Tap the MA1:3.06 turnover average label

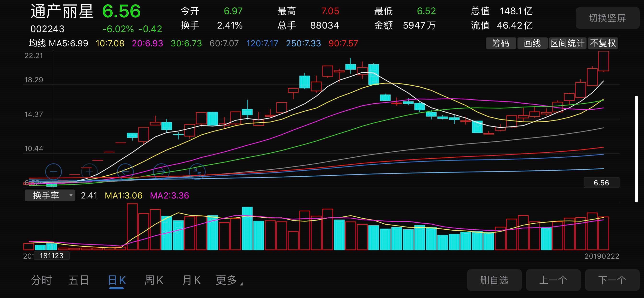point(123,195)
